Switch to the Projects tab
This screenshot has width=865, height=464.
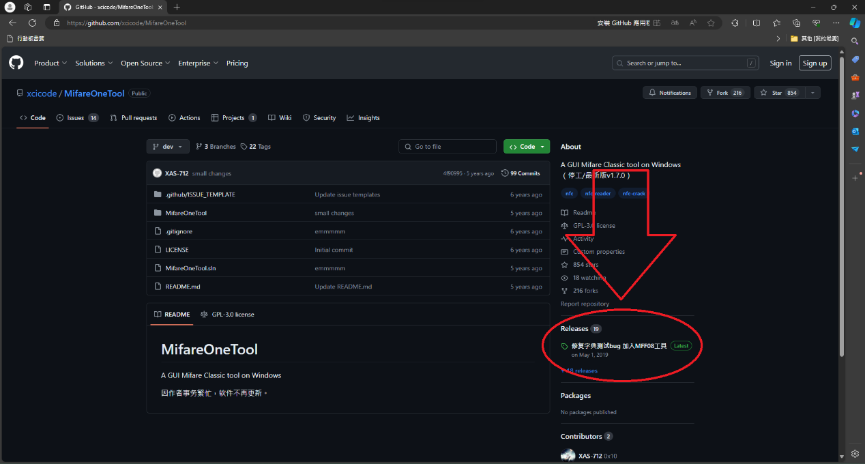point(234,118)
